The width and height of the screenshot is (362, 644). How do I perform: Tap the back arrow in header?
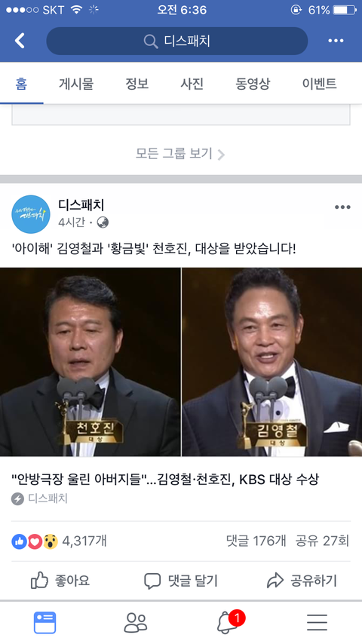[20, 41]
